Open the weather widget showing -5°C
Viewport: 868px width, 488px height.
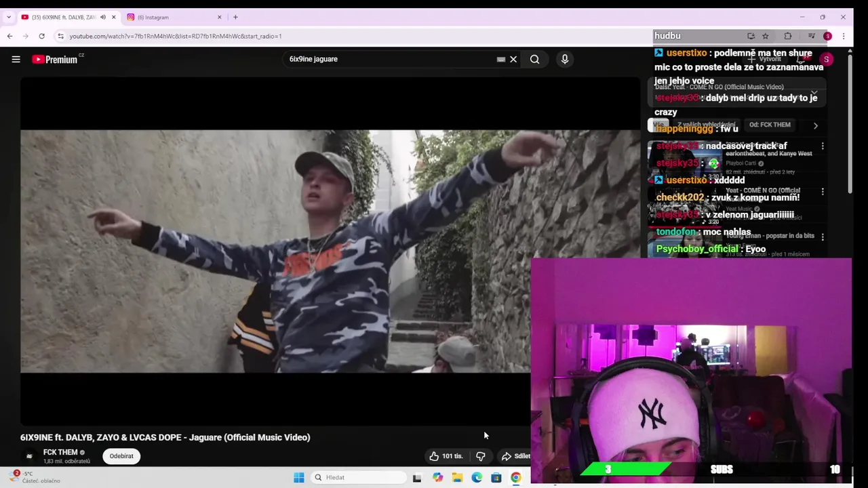35,477
